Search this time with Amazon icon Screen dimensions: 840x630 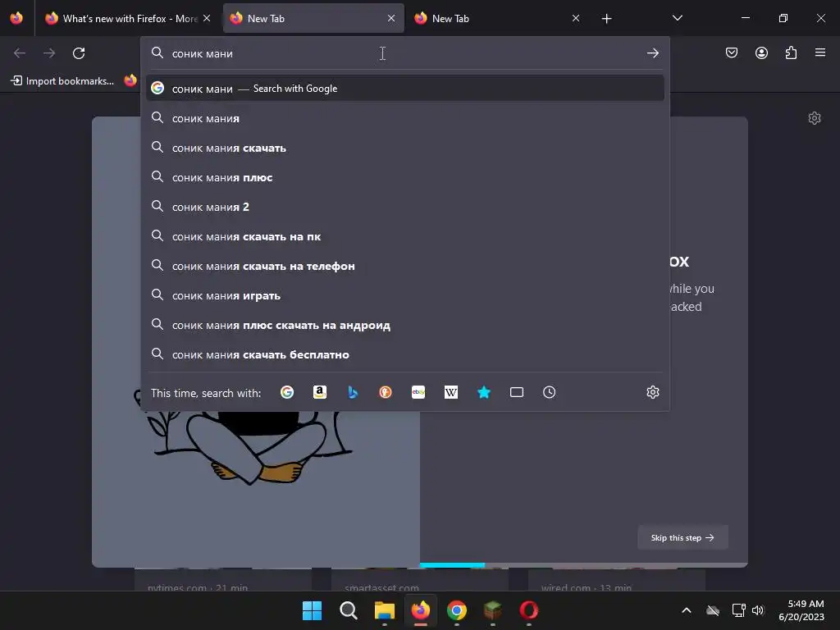pyautogui.click(x=320, y=393)
